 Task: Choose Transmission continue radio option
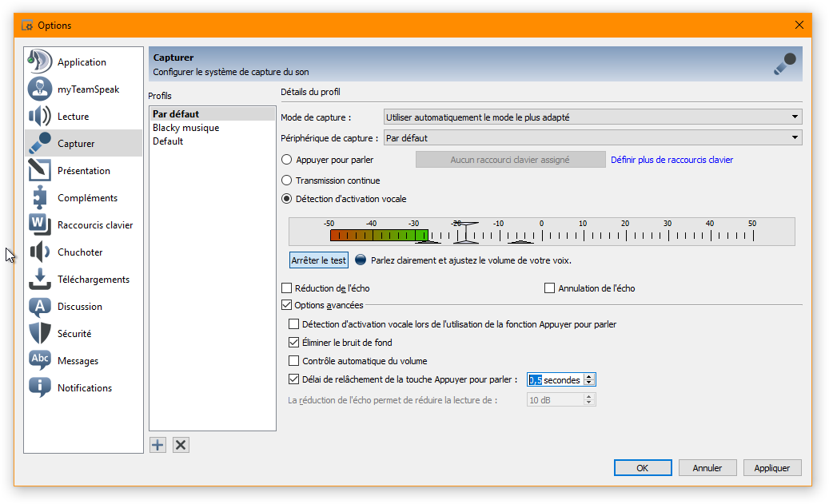(x=287, y=181)
